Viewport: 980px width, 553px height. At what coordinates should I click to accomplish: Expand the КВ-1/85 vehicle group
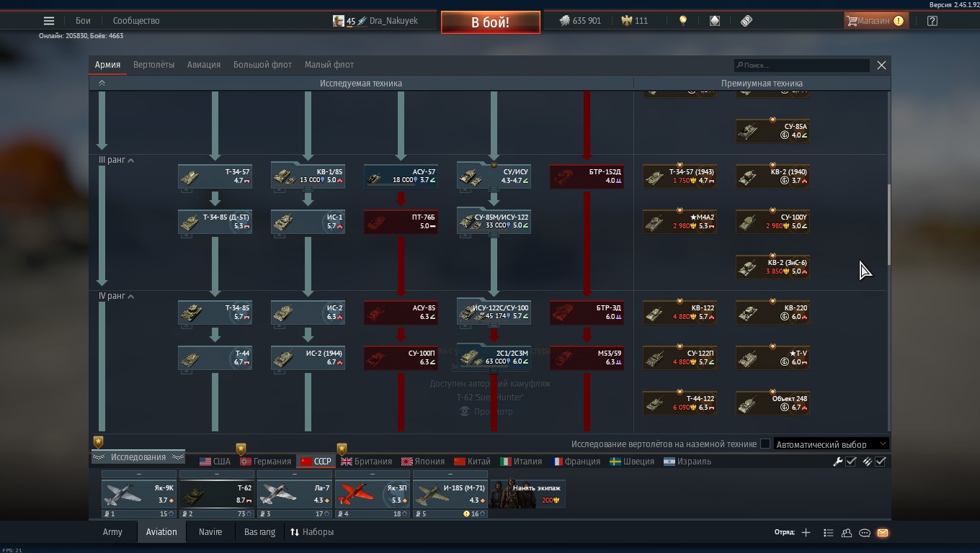pos(308,176)
